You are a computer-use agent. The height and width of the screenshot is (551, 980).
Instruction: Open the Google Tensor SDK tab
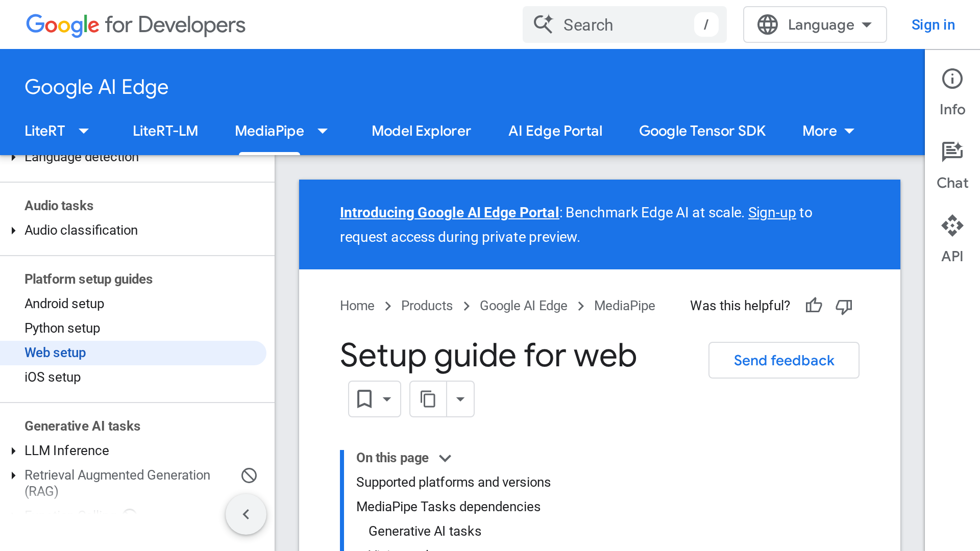pos(702,131)
